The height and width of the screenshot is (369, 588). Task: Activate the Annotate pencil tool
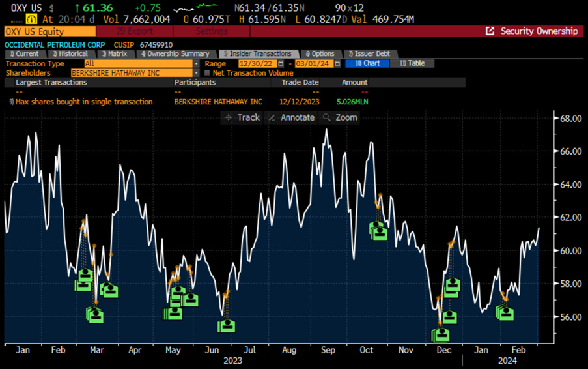coord(292,117)
